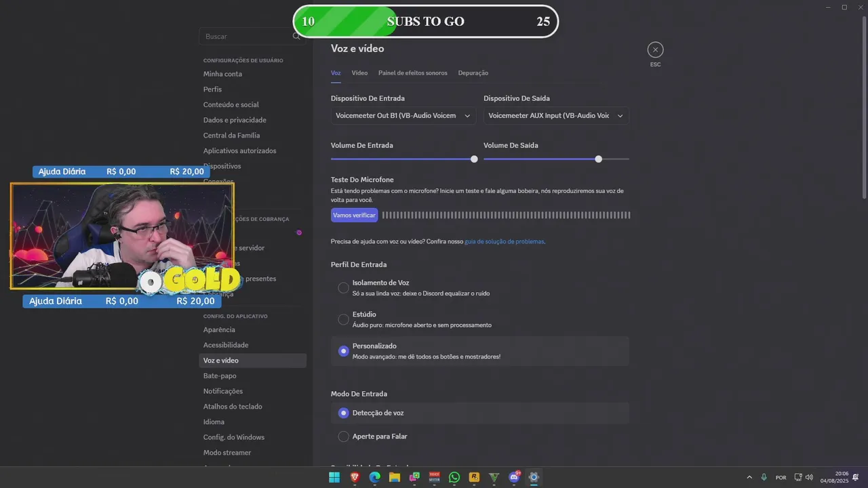Click the mic test level meter
Screen dimensions: 868x488
(x=506, y=215)
